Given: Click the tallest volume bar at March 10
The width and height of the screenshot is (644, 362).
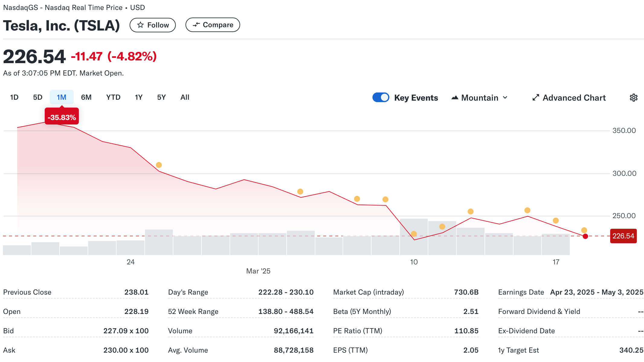Looking at the screenshot, I should [x=414, y=237].
